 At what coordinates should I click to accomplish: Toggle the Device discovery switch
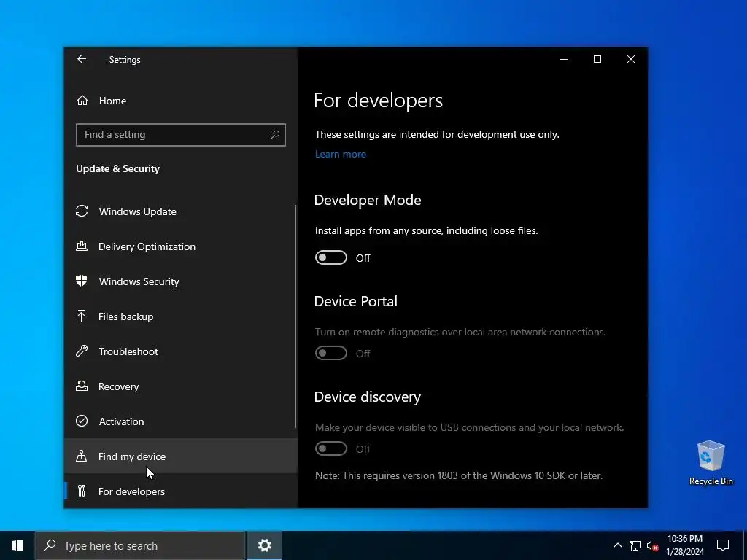tap(331, 448)
